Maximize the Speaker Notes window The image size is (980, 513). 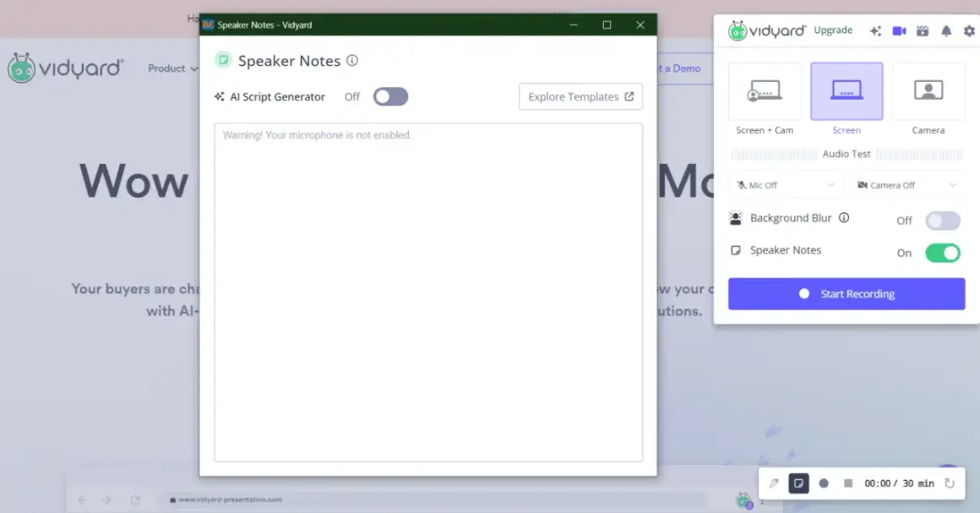pos(607,25)
